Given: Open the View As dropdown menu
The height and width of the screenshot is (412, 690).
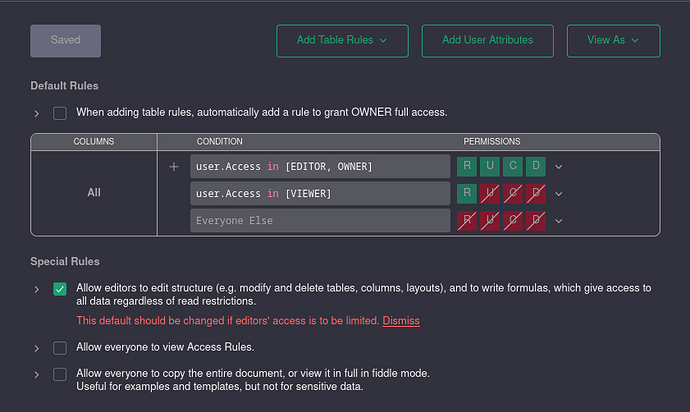Looking at the screenshot, I should click(x=613, y=40).
